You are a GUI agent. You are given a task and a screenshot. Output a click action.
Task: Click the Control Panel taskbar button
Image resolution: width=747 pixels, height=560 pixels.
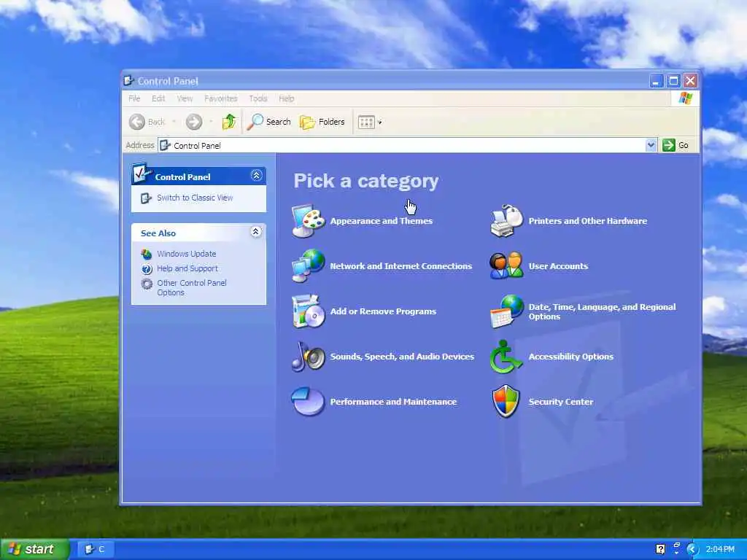click(x=96, y=550)
